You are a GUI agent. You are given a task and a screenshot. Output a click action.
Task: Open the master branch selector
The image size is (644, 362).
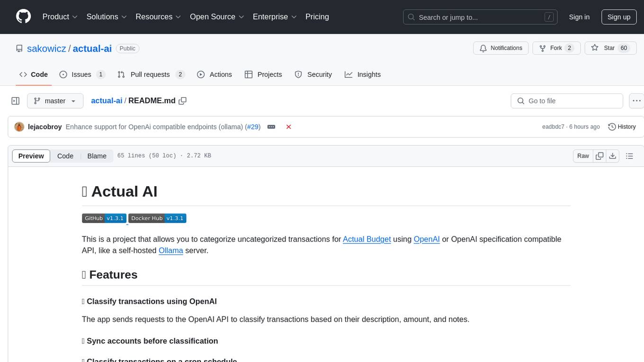pyautogui.click(x=55, y=101)
